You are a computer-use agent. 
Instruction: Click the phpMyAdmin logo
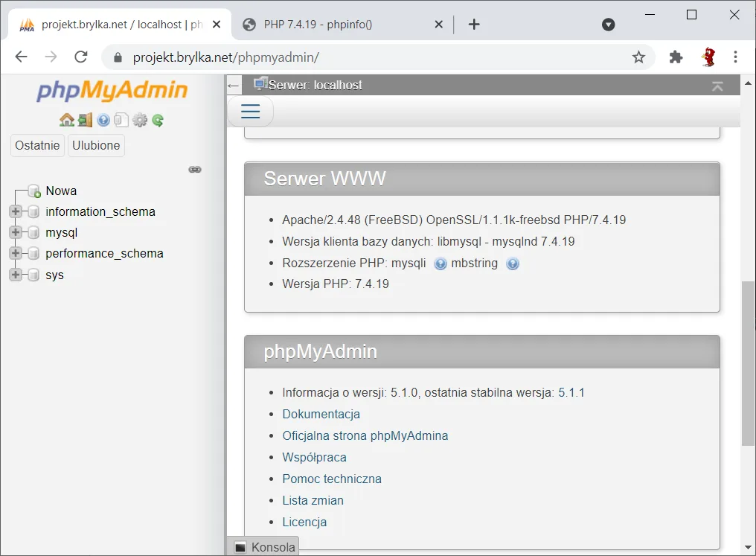[112, 90]
